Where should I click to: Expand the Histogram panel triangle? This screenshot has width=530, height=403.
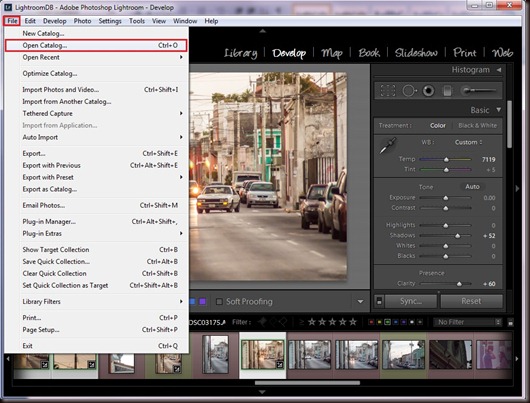499,70
